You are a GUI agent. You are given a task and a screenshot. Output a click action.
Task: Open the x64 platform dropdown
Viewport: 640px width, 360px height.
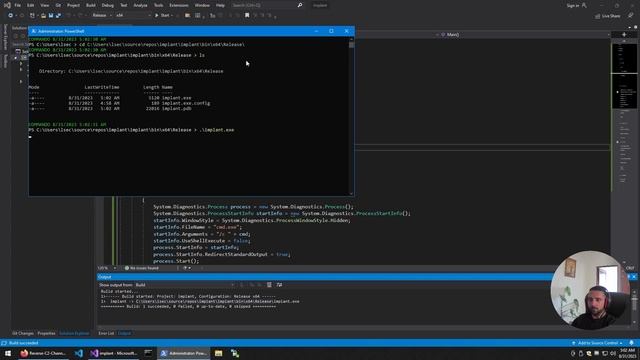click(x=132, y=16)
